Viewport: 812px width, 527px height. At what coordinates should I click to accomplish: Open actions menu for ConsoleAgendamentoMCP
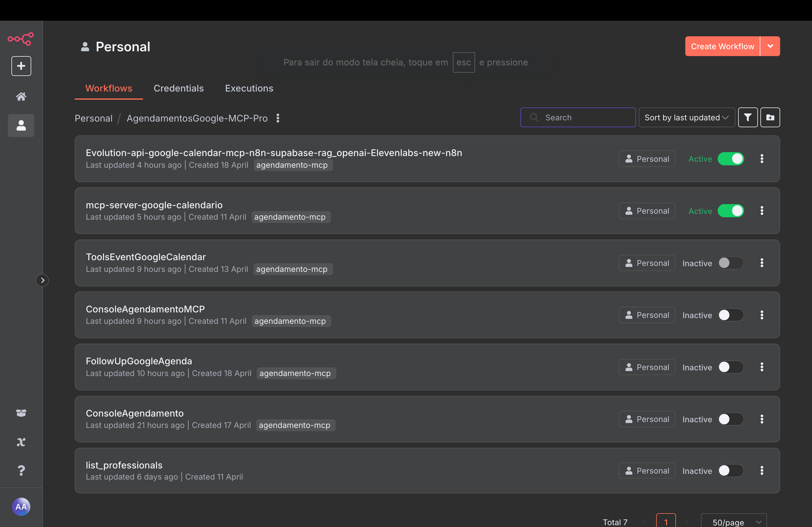(x=762, y=315)
